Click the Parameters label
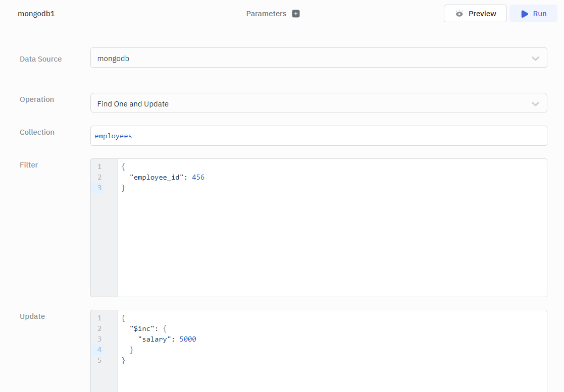 (266, 14)
